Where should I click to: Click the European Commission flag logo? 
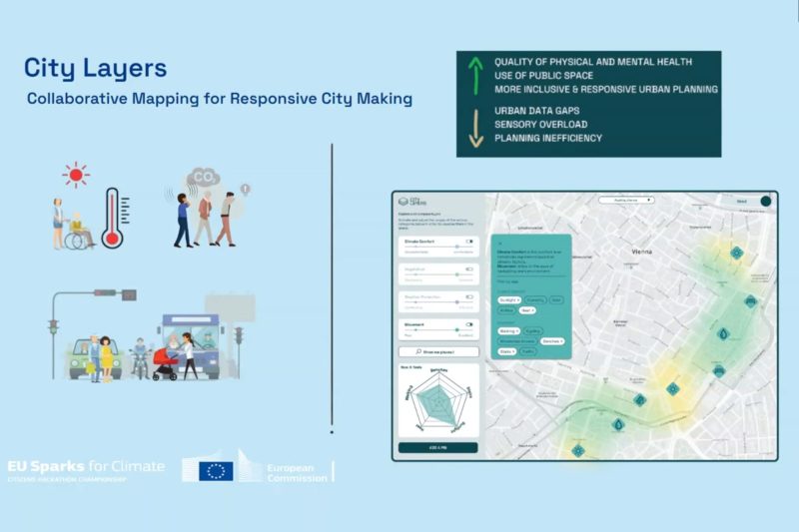[x=216, y=471]
